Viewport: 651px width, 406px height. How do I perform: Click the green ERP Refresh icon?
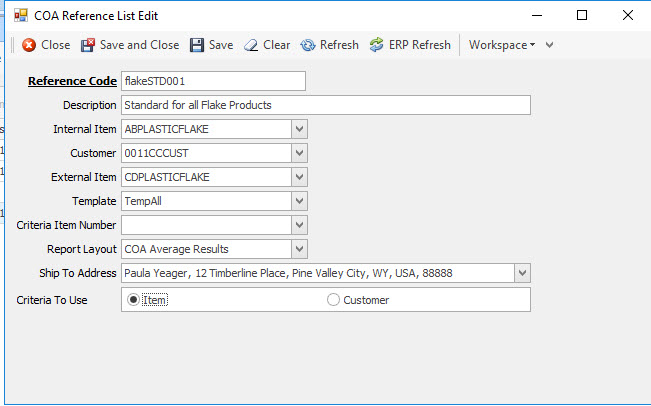(x=376, y=45)
